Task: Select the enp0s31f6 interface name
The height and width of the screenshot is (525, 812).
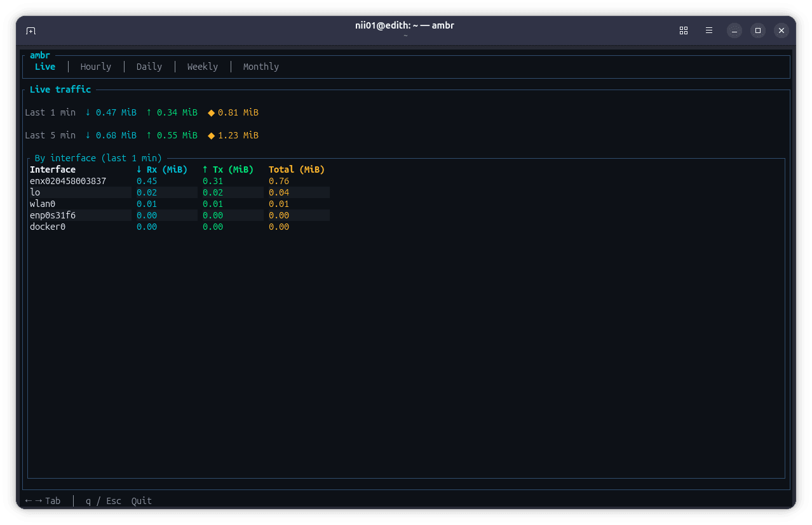Action: click(x=53, y=215)
